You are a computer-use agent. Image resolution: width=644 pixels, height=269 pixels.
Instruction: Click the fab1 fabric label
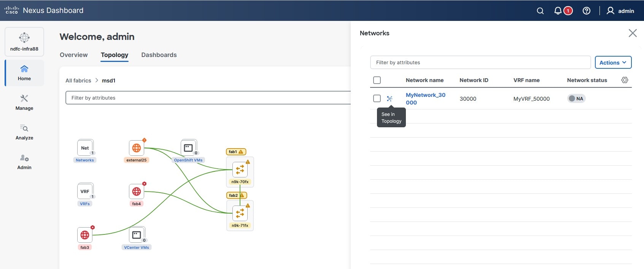coord(236,152)
